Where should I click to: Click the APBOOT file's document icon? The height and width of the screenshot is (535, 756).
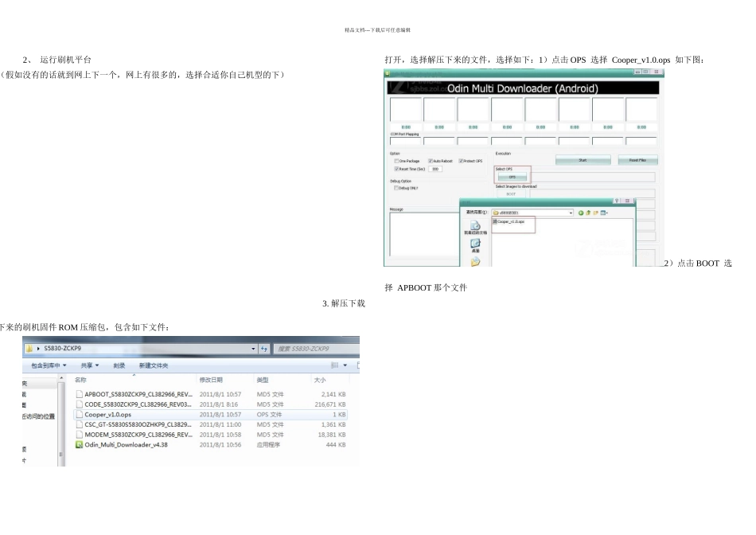pos(79,394)
